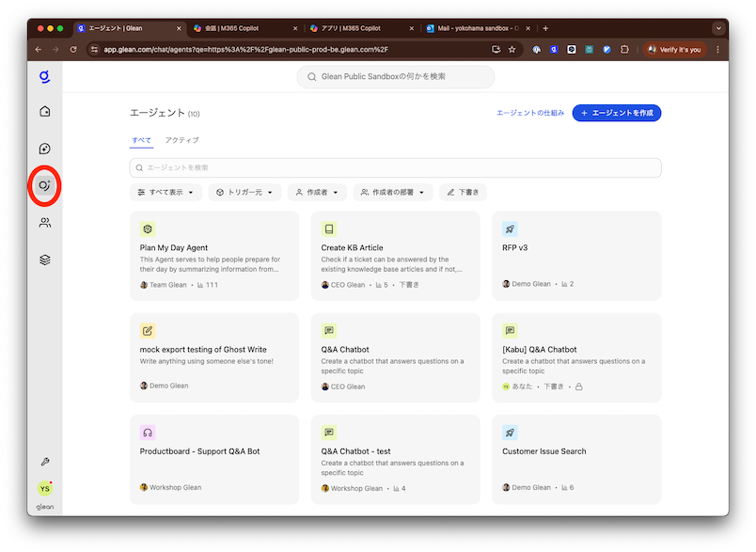The height and width of the screenshot is (552, 756).
Task: Click the RFP v3 rocket icon
Action: pyautogui.click(x=510, y=229)
